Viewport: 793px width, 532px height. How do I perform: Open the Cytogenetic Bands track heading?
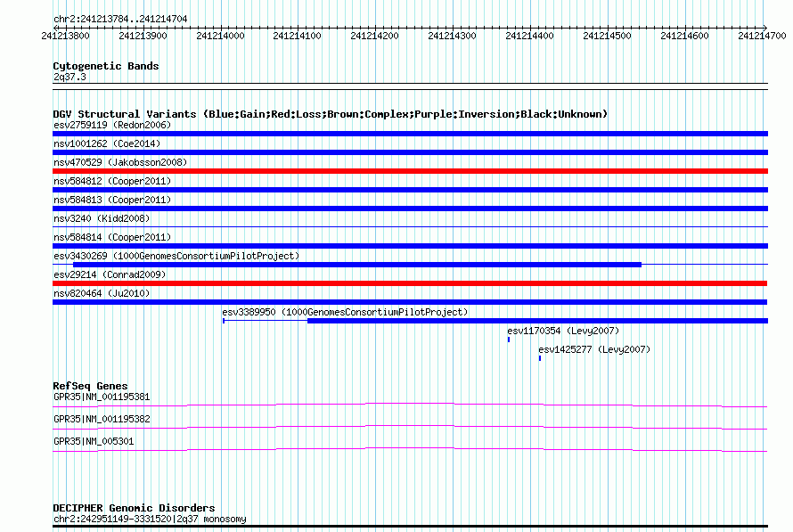point(106,66)
